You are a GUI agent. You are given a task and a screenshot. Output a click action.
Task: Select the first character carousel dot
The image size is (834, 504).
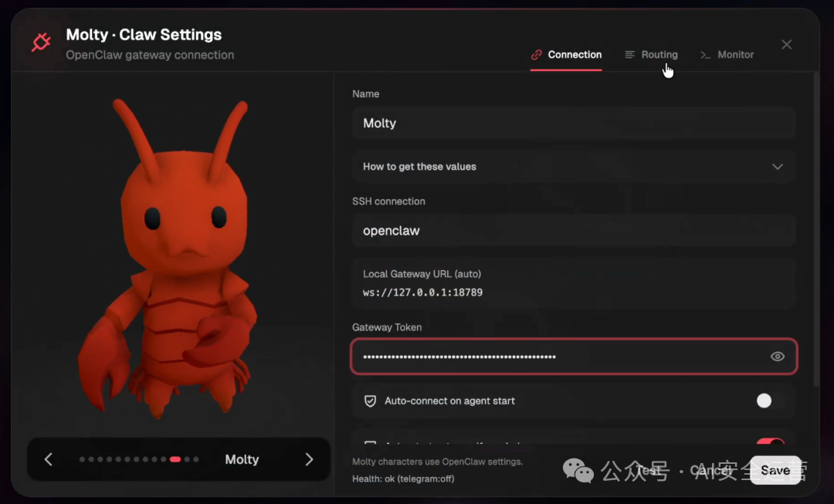(x=82, y=459)
